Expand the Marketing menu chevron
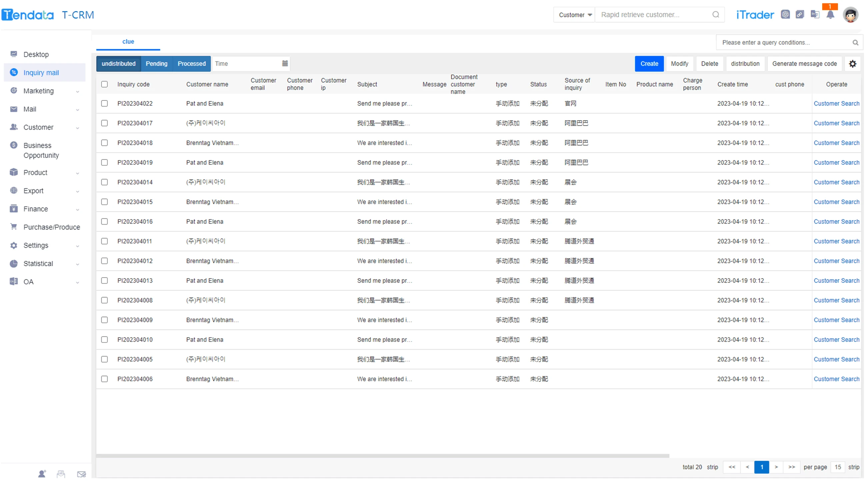The height and width of the screenshot is (491, 868). (77, 91)
